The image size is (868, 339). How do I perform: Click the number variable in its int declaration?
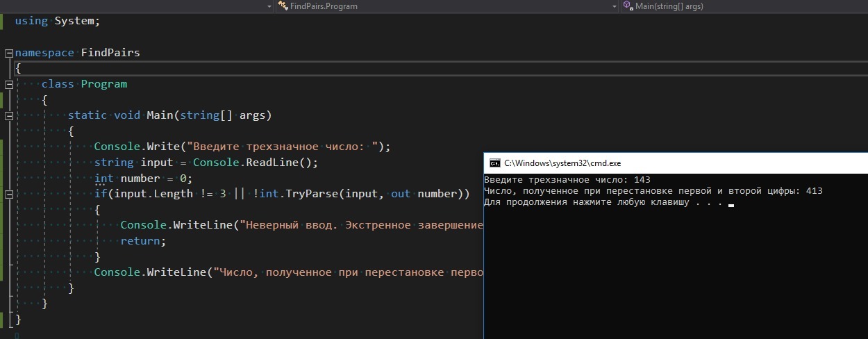(140, 179)
